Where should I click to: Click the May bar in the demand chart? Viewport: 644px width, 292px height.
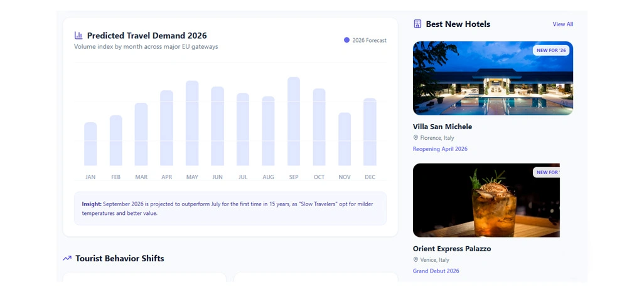[x=192, y=123]
